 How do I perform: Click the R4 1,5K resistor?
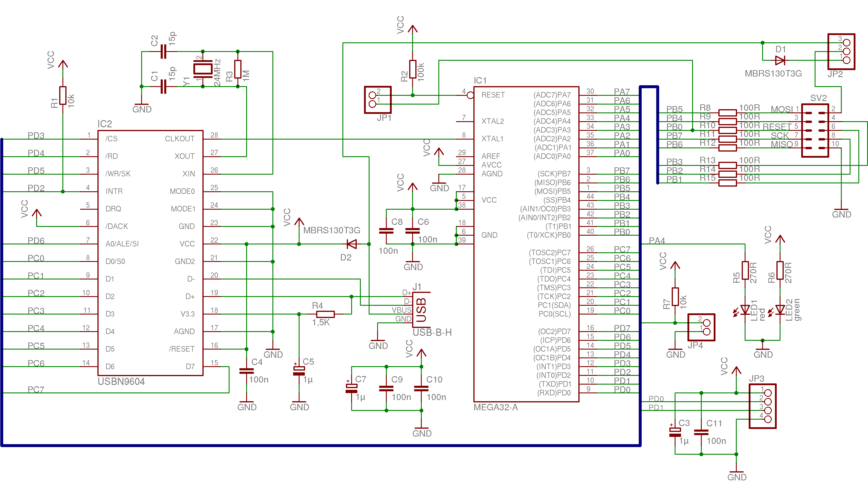tap(325, 314)
